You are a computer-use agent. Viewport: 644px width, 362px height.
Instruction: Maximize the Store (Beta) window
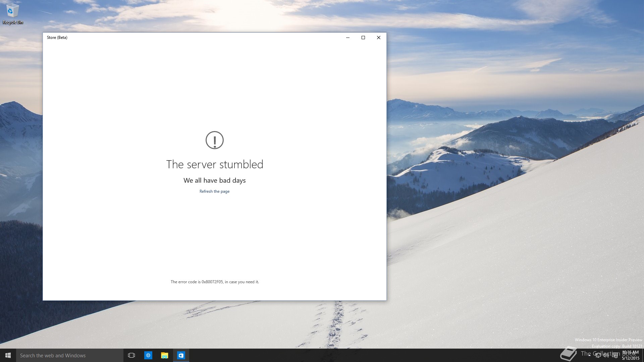363,38
